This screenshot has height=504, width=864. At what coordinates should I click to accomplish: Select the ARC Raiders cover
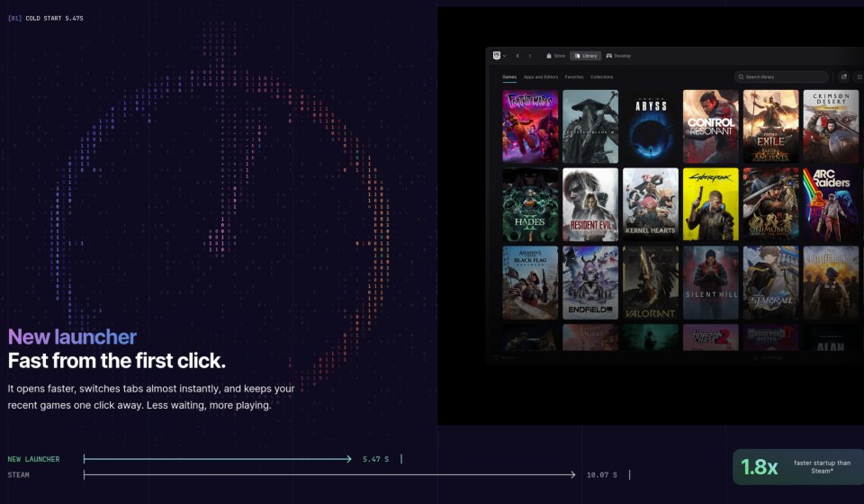(831, 204)
